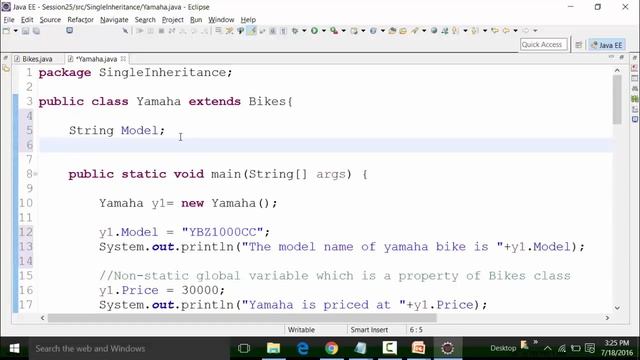This screenshot has width=640, height=360.
Task: Open PowerPoint from the taskbar
Action: (418, 349)
